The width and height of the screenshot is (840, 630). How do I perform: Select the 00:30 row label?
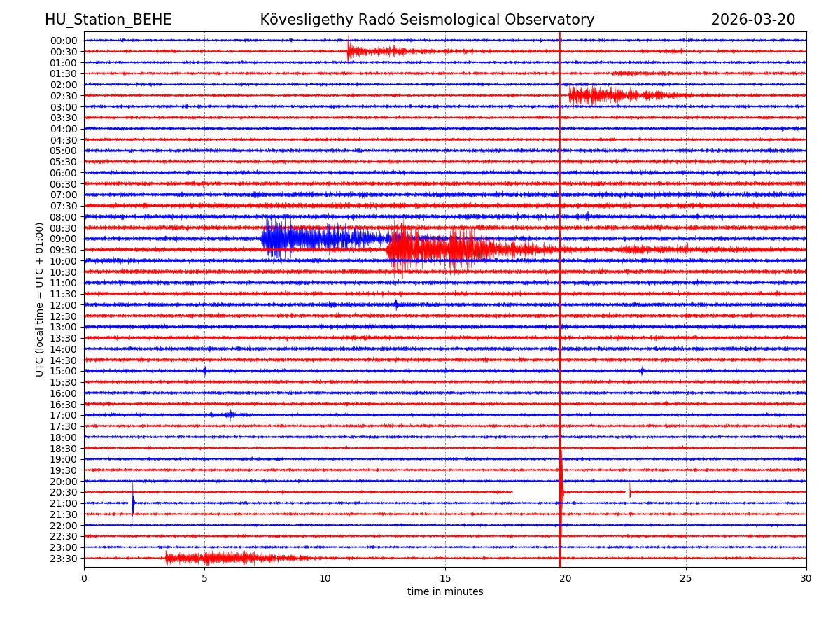[63, 52]
